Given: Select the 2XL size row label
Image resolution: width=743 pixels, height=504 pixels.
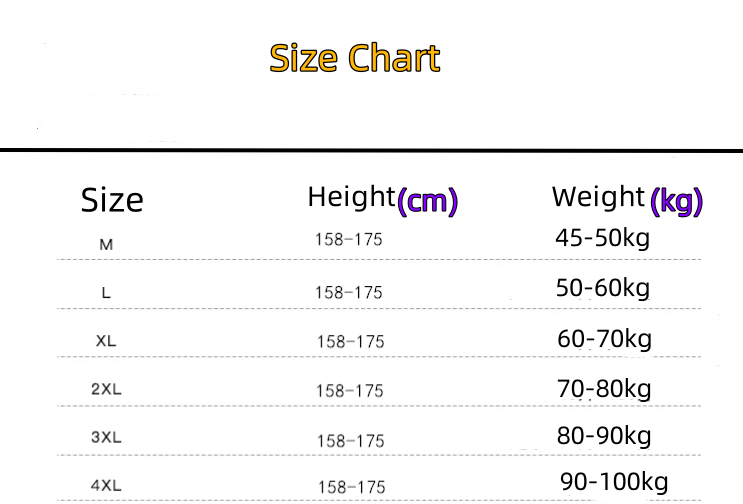Looking at the screenshot, I should click(106, 390).
